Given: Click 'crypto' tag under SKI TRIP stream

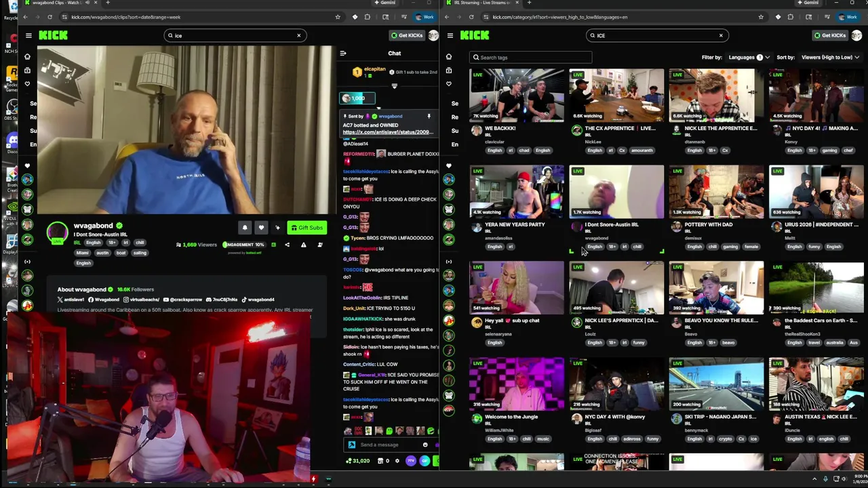Looking at the screenshot, I should 726,439.
